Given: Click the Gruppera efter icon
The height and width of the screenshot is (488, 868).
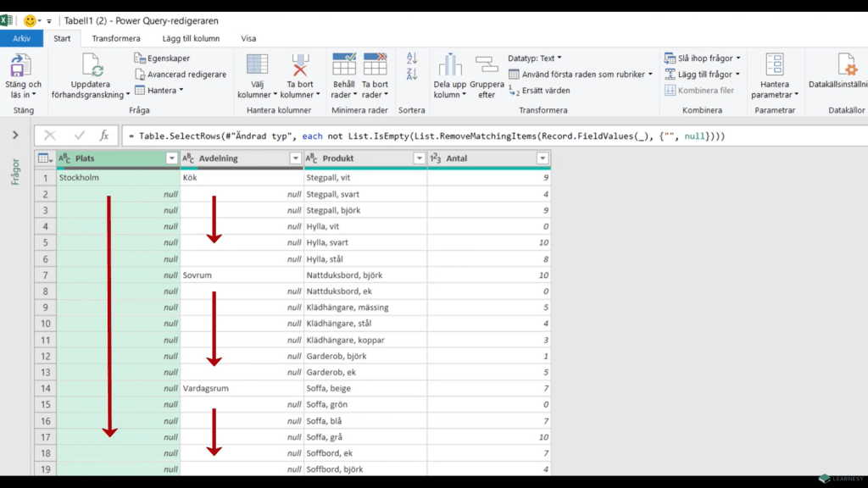Looking at the screenshot, I should tap(487, 65).
